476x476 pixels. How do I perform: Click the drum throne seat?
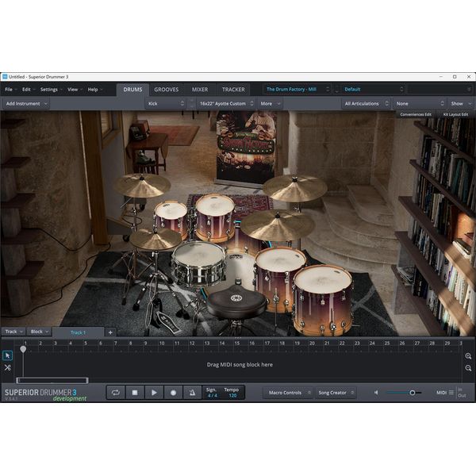(236, 302)
